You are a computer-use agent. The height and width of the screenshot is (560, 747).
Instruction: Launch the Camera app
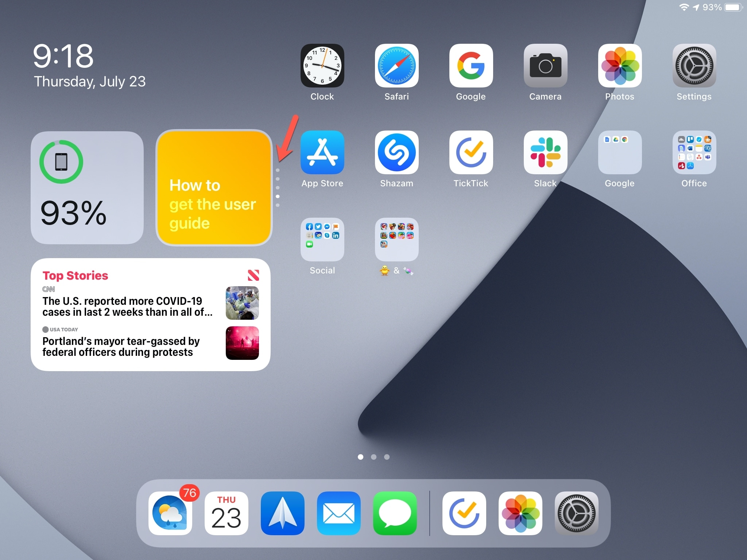(x=545, y=66)
